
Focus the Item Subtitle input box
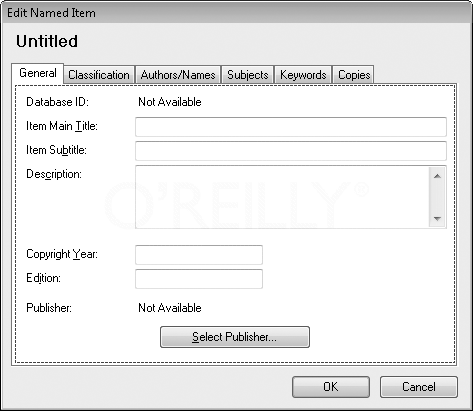pos(291,151)
